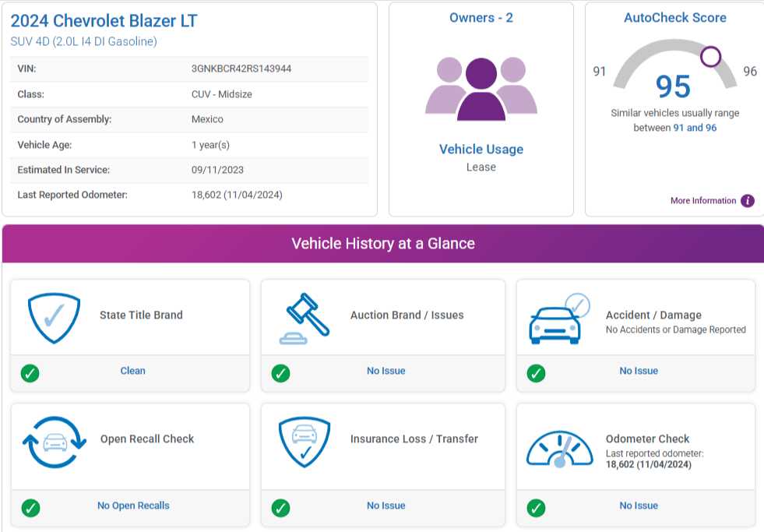Click green checkmark beside Clean status
The image size is (764, 532).
(x=30, y=373)
